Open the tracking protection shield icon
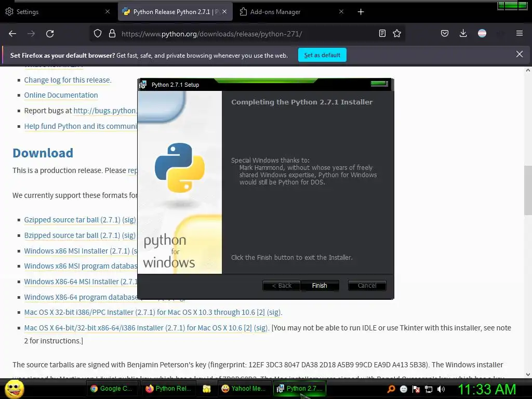The width and height of the screenshot is (532, 399). 98,34
